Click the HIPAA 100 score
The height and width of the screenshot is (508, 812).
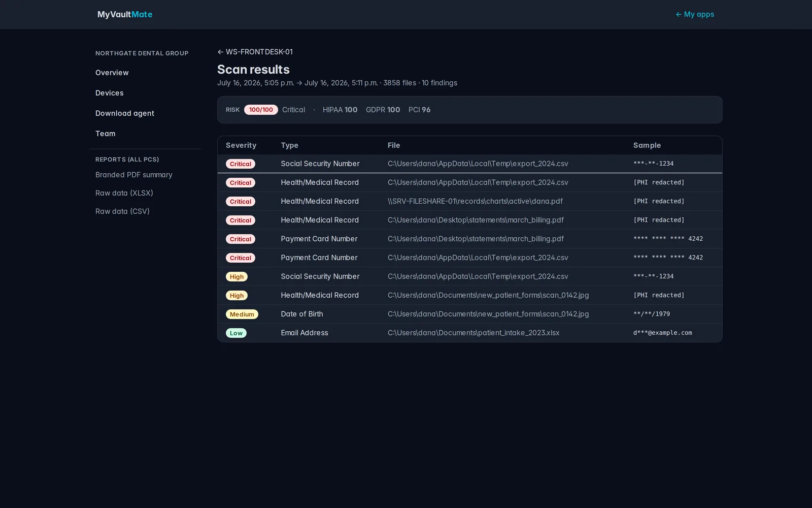pos(340,110)
